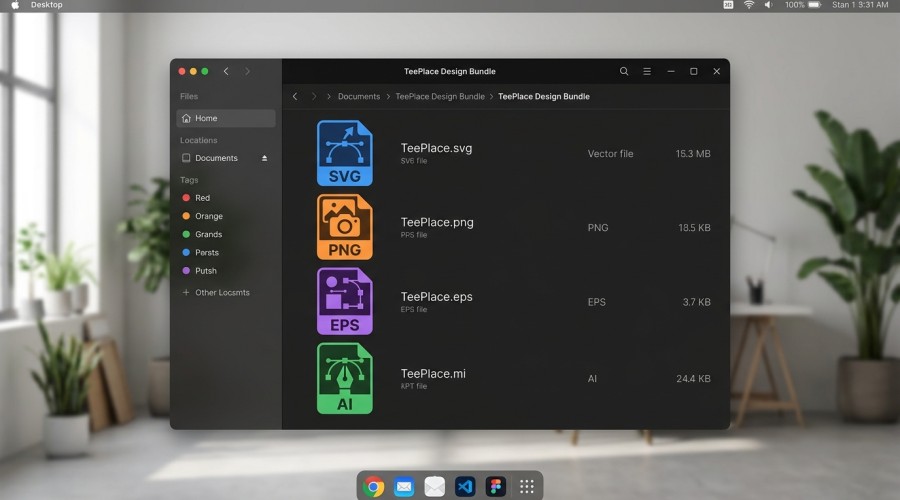Launch Chrome from the dock

click(374, 487)
